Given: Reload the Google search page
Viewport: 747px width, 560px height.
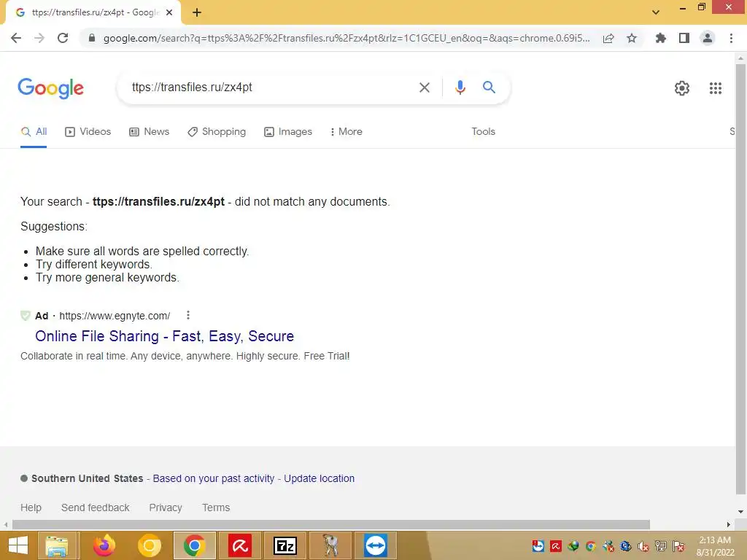Looking at the screenshot, I should [x=63, y=38].
